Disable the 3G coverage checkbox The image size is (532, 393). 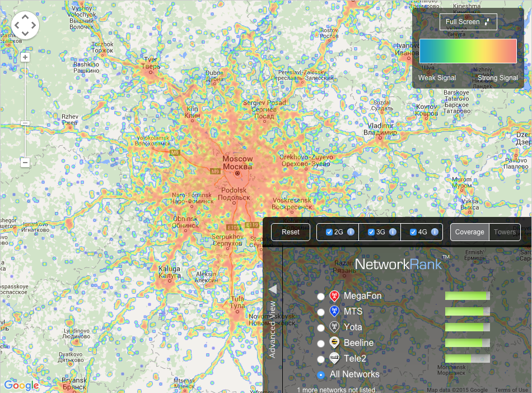point(371,232)
